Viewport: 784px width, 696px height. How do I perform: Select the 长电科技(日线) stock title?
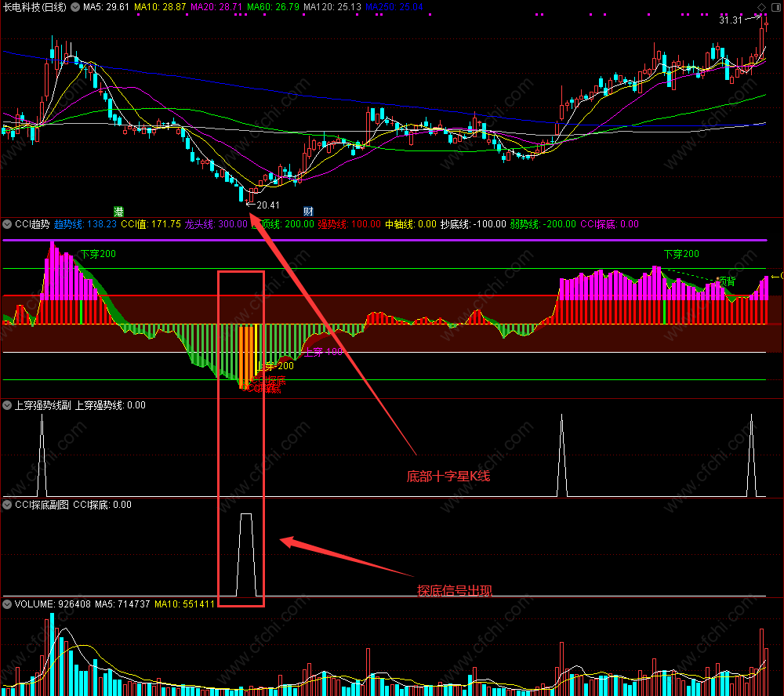pyautogui.click(x=34, y=7)
